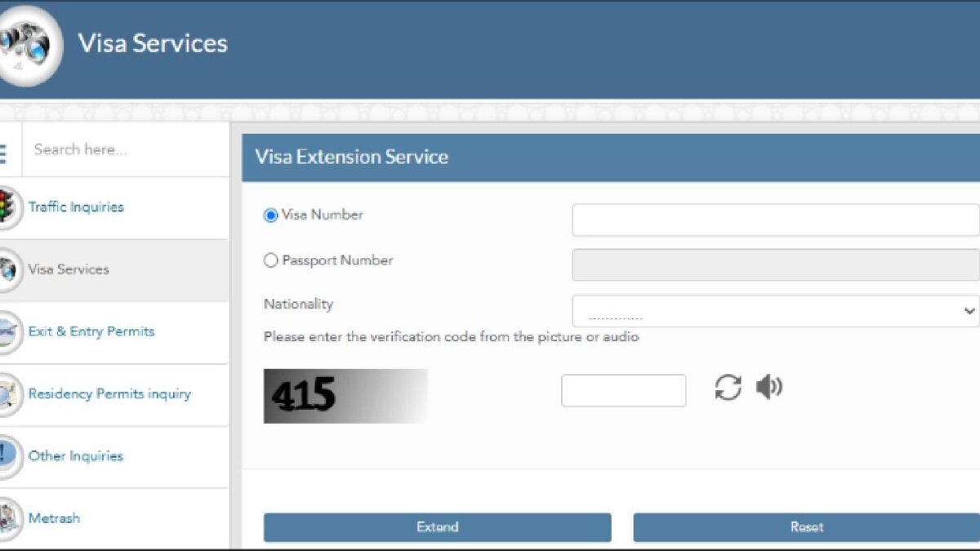Open Other Inquiries sidebar item

76,456
